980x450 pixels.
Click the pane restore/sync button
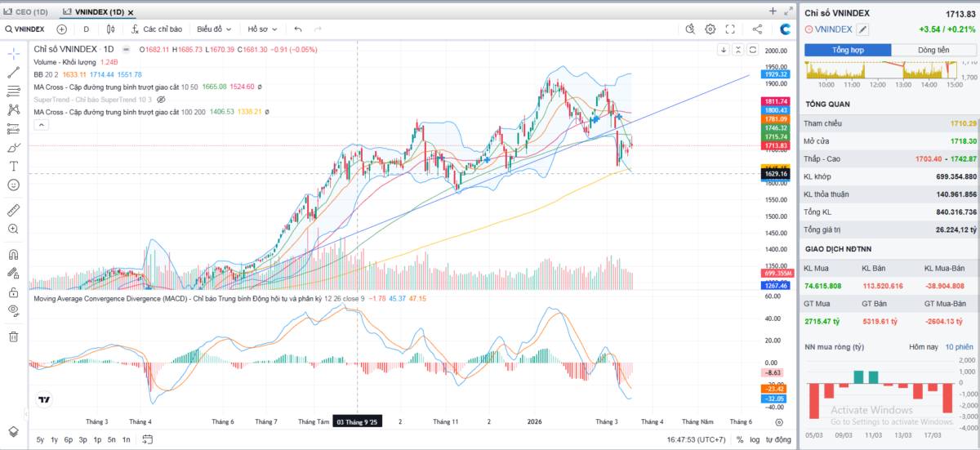coord(752,50)
